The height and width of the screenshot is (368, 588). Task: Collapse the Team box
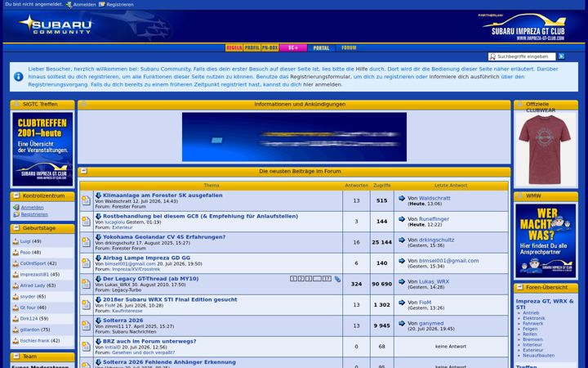tap(16, 356)
